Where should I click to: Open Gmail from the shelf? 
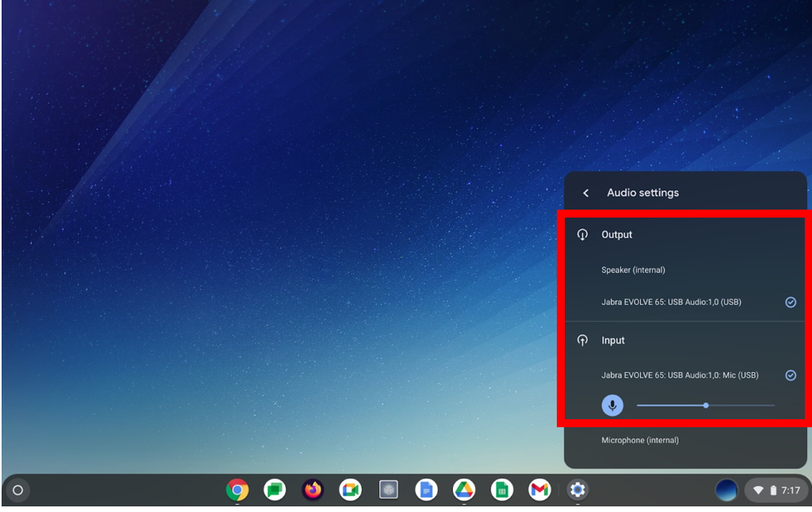(540, 490)
